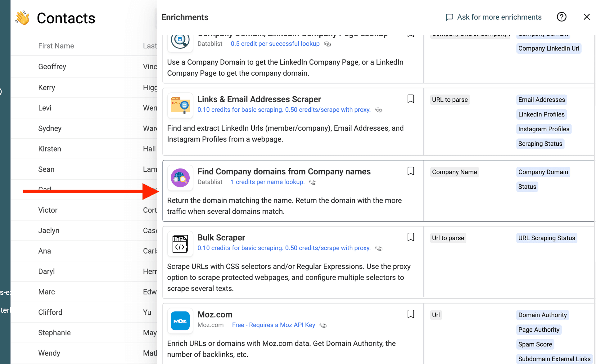Bookmark the Find Company domains enrichment

pos(410,171)
